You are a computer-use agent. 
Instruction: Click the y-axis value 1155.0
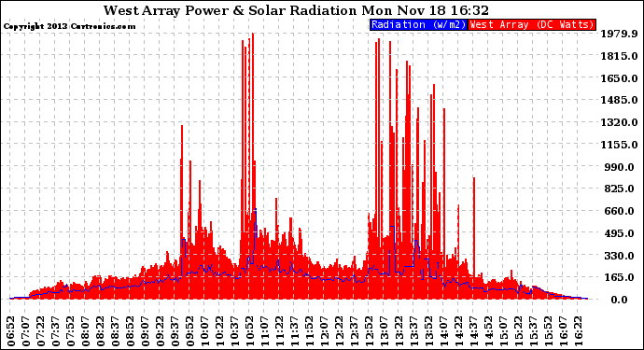pyautogui.click(x=619, y=145)
